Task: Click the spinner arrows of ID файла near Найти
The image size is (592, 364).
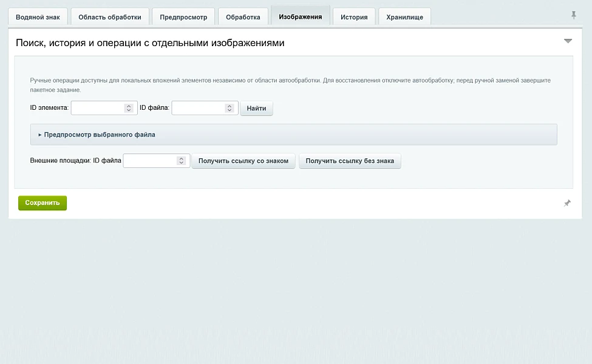Action: tap(229, 108)
